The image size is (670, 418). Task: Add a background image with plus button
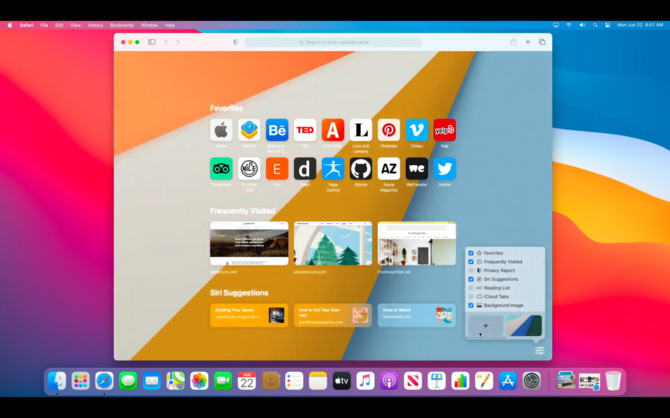point(486,326)
